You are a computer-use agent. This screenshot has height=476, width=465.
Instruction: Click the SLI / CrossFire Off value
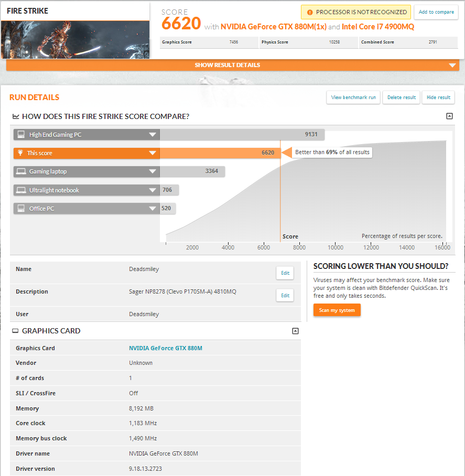[133, 393]
